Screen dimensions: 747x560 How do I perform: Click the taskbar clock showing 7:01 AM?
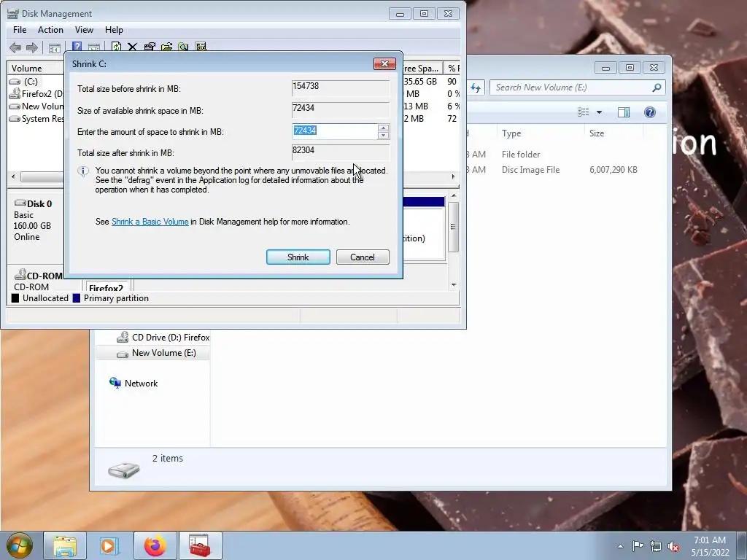(710, 546)
